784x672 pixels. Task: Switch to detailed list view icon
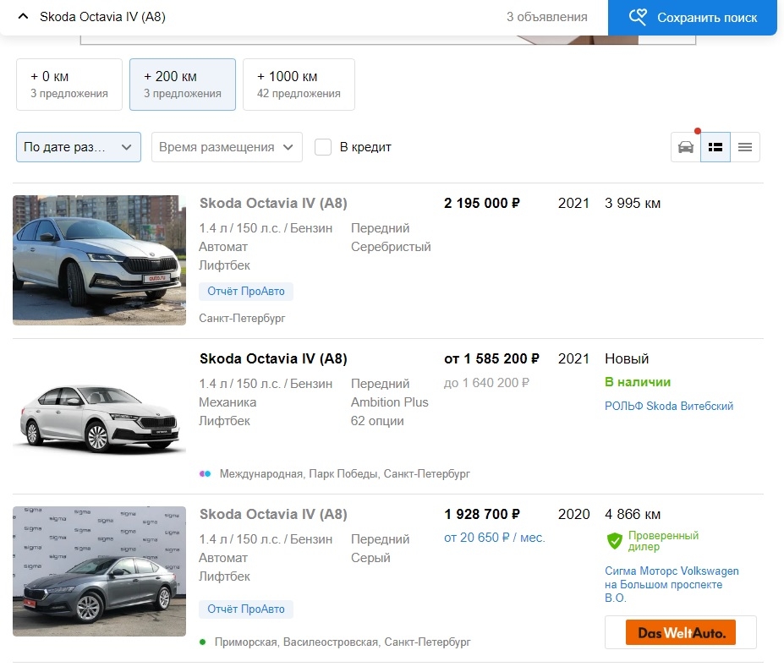pos(715,147)
